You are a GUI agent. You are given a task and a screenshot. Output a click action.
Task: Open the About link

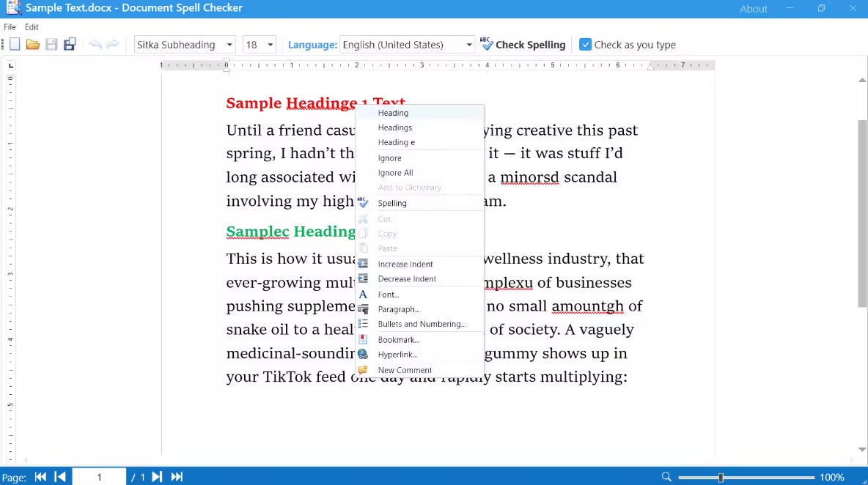coord(753,9)
